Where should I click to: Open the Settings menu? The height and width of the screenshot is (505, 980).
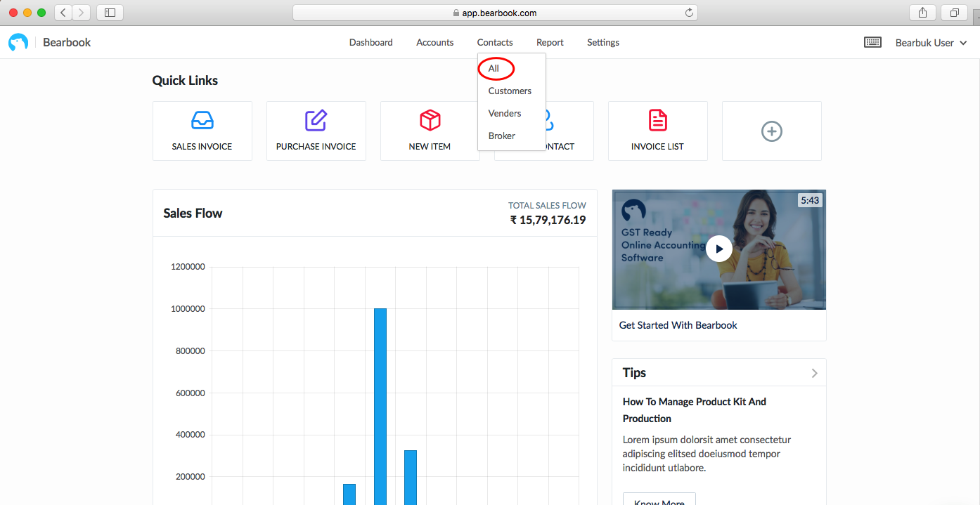(x=603, y=42)
